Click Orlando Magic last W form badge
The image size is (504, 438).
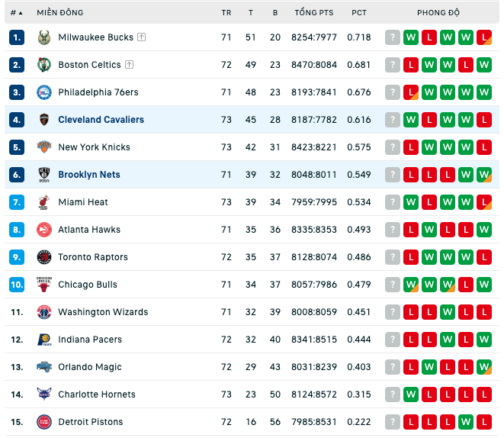[x=484, y=367]
